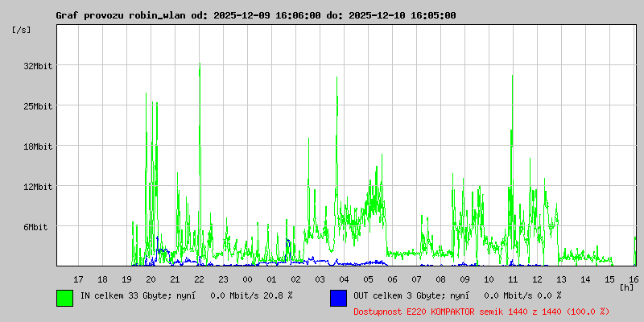Click the '19' hour tick label
Screen dimensions: 644x322
point(127,279)
